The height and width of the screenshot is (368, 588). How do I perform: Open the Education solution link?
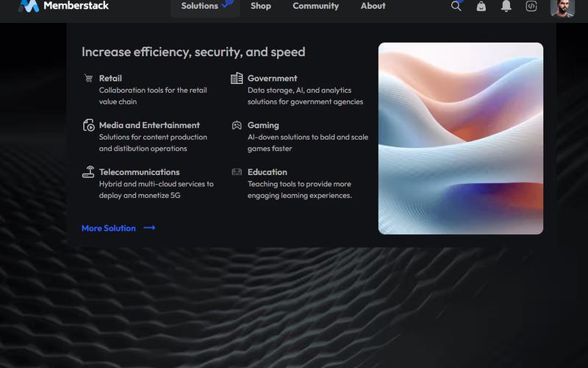click(268, 172)
